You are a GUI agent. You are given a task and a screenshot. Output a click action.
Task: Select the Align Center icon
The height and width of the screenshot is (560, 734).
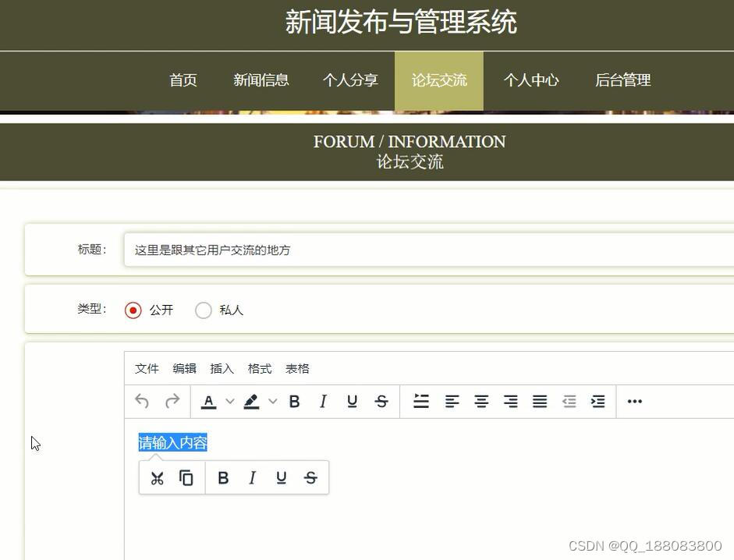480,401
